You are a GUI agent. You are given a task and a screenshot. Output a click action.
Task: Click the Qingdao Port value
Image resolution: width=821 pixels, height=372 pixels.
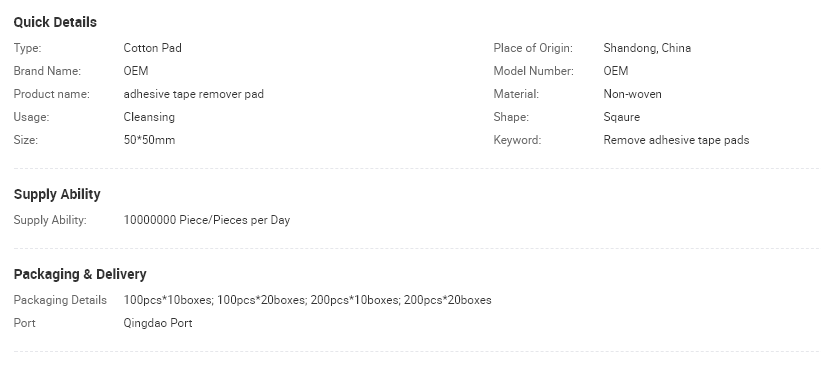click(158, 323)
